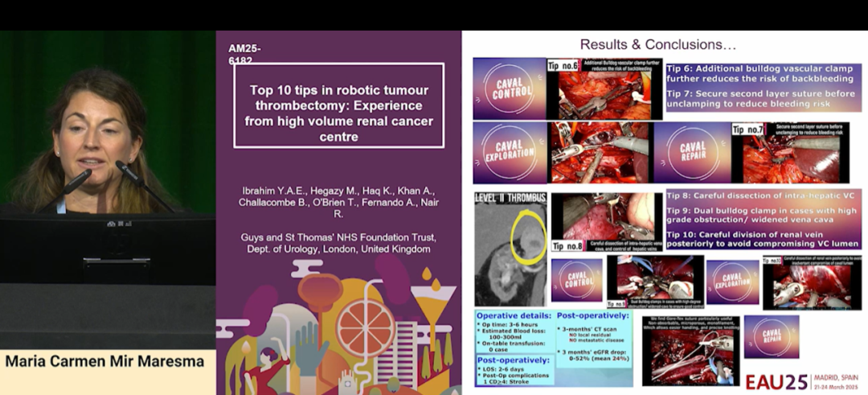
Task: Click the Tip 9 dual bulldog clamp text
Action: tap(763, 216)
